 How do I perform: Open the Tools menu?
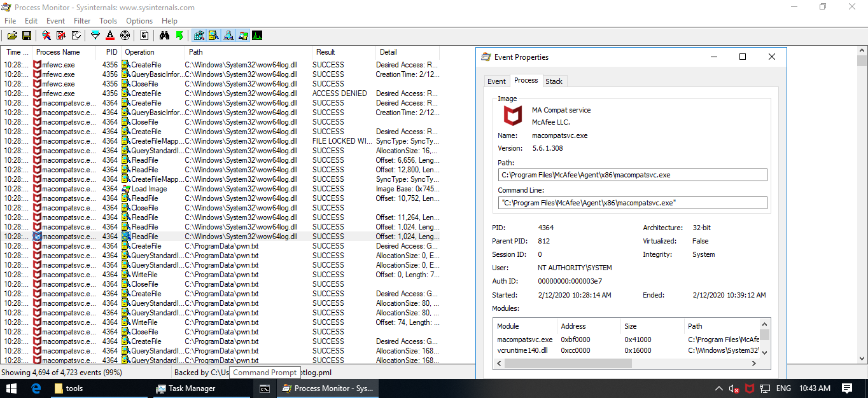108,21
